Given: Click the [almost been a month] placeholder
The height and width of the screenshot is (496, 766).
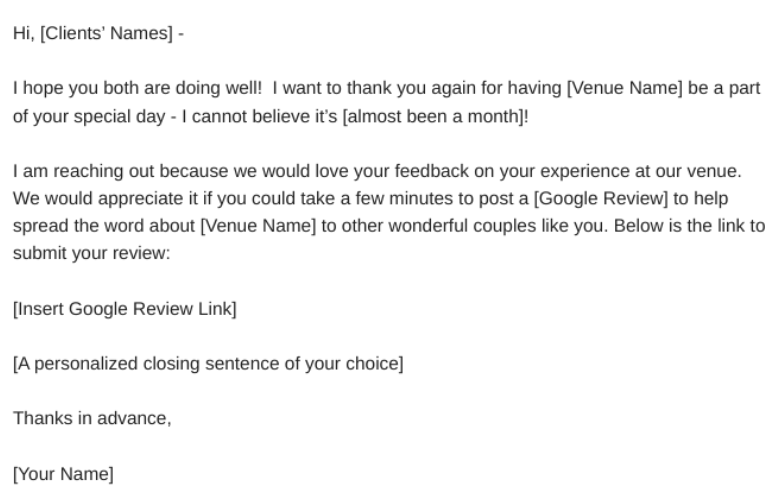Looking at the screenshot, I should (434, 116).
